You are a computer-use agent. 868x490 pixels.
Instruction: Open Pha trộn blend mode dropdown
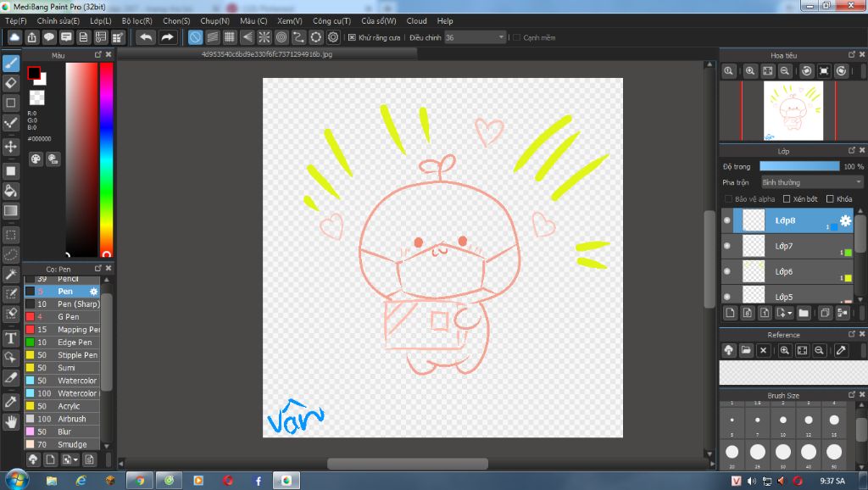tap(812, 182)
